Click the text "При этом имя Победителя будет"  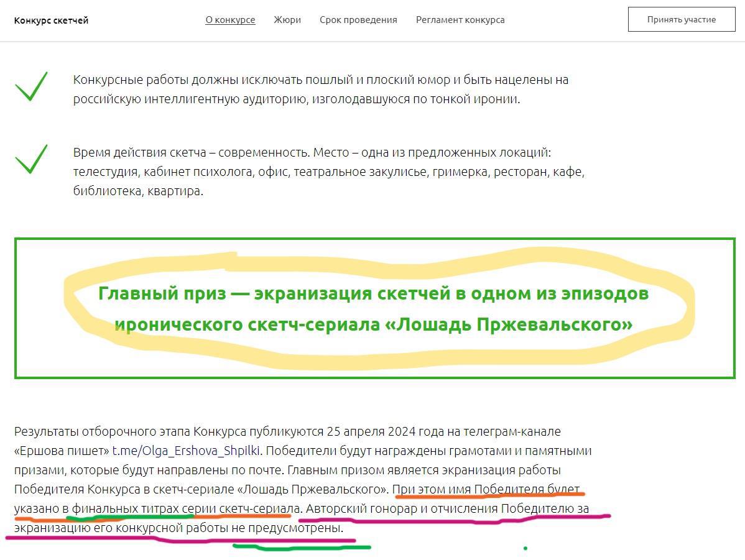click(486, 489)
